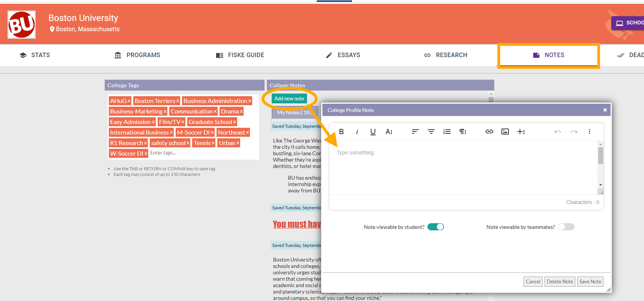Screen dimensions: 644x301
Task: Enable Note viewable by teammates switch
Action: (x=566, y=227)
